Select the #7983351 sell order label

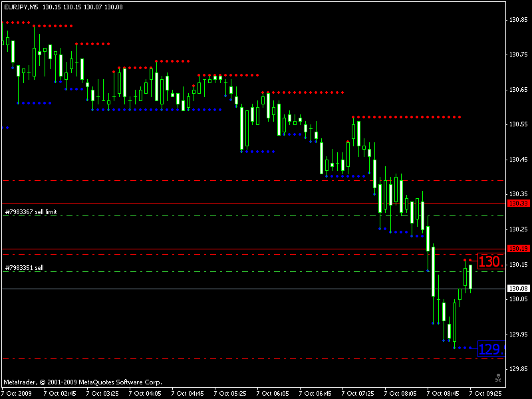[25, 268]
